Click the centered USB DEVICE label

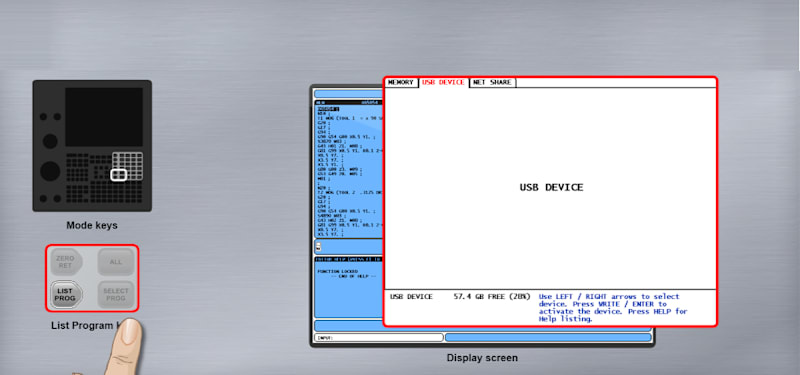coord(551,187)
